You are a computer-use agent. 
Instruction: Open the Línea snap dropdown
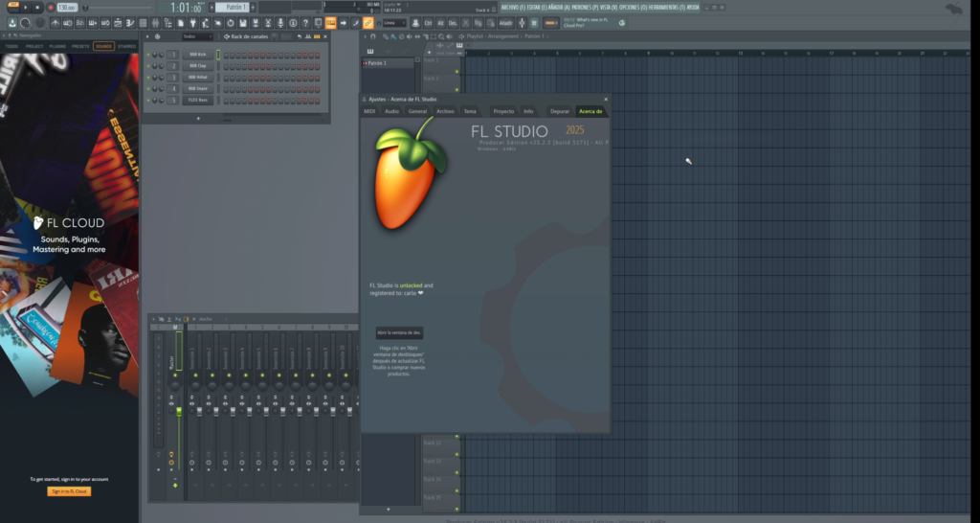[394, 23]
